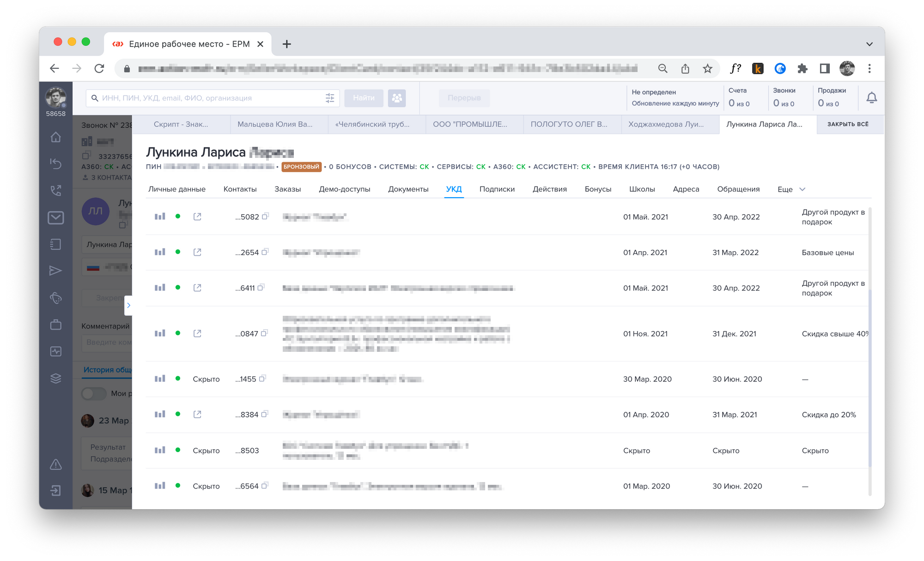The image size is (924, 561).
Task: Switch to the "Подписки" tab
Action: pos(497,189)
